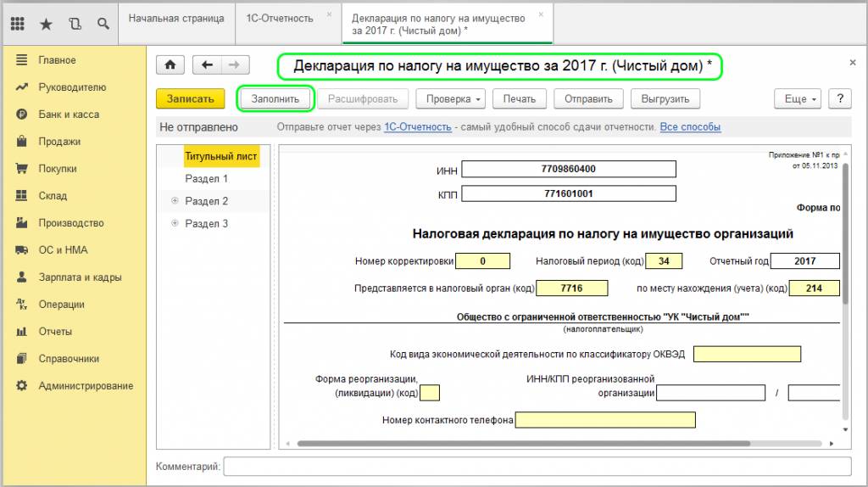Expand Раздел 3 tree node

175,223
